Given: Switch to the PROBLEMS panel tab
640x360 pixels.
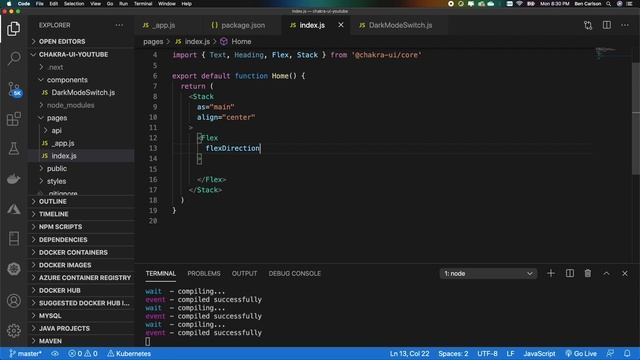Looking at the screenshot, I should [x=204, y=273].
